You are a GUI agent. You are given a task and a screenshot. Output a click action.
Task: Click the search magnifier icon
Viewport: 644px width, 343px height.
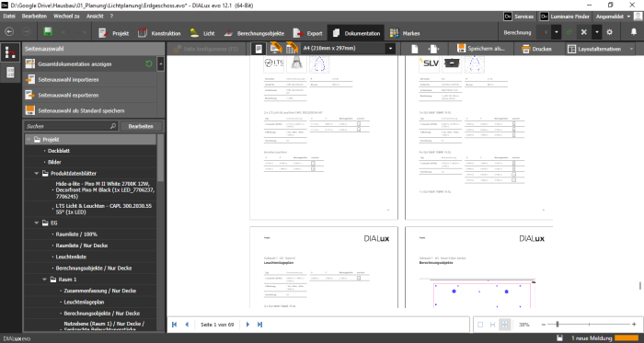(113, 126)
